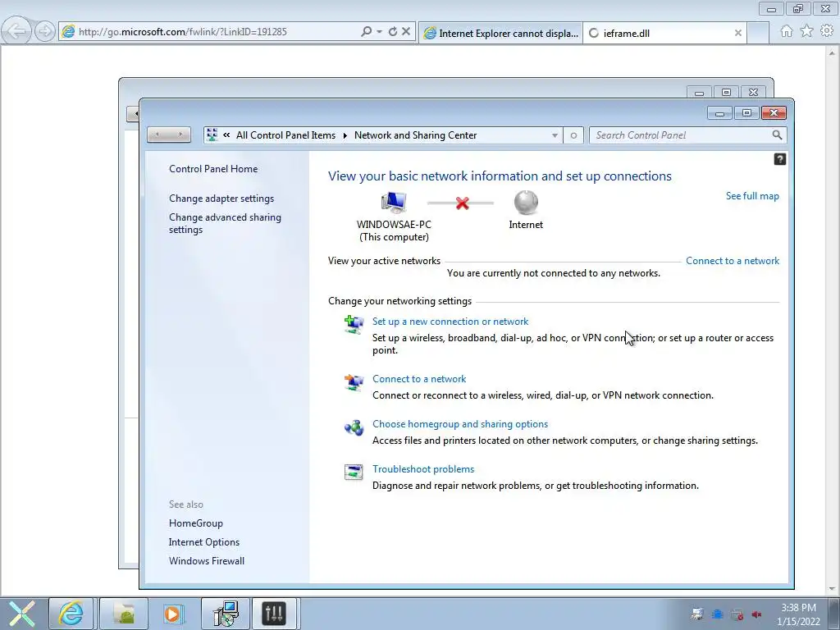The image size is (840, 630).
Task: Open Internet Options under See also
Action: (x=204, y=542)
